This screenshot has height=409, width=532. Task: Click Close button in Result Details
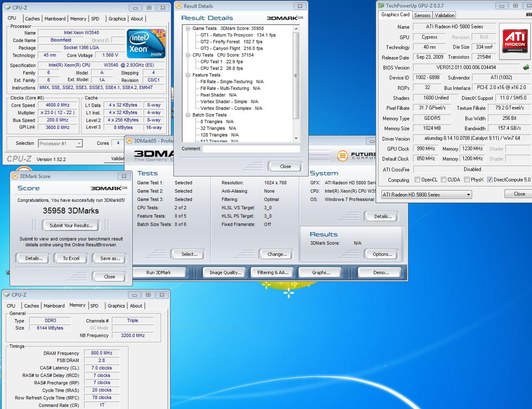(x=285, y=166)
